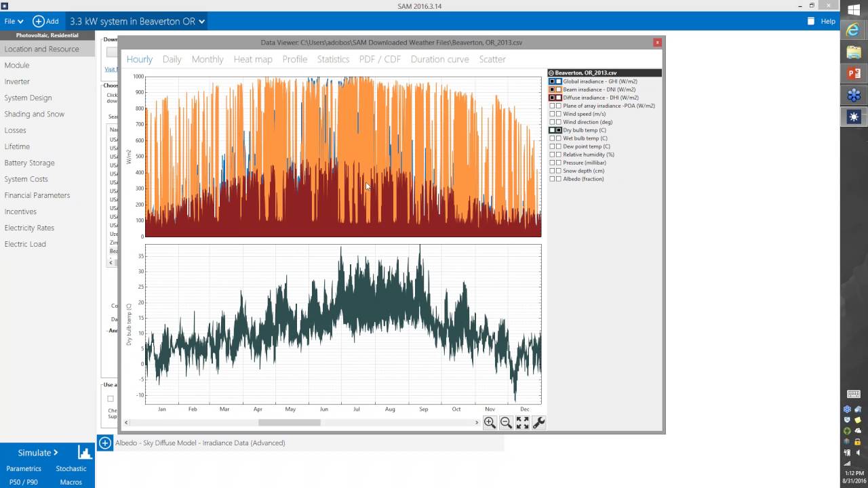Viewport: 868px width, 488px height.
Task: Collapse the Beaverton, OR_2013.csv variable list
Action: point(551,73)
